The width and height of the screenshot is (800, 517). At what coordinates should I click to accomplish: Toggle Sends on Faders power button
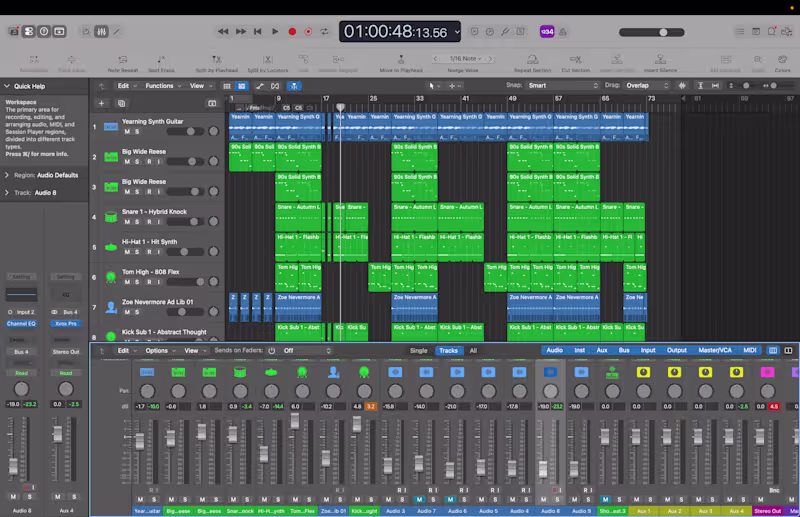271,351
